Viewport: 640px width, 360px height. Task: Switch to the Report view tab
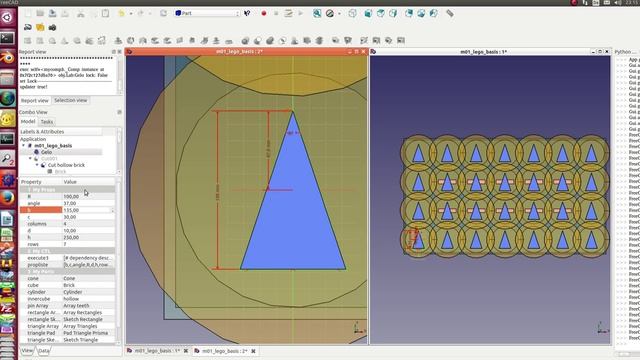coord(35,100)
